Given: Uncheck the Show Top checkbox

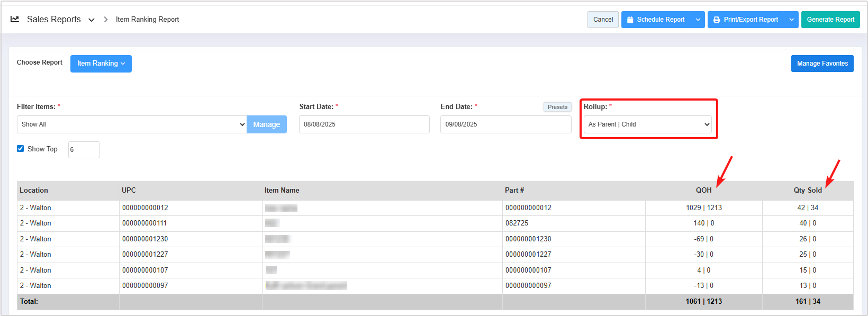Looking at the screenshot, I should [21, 149].
